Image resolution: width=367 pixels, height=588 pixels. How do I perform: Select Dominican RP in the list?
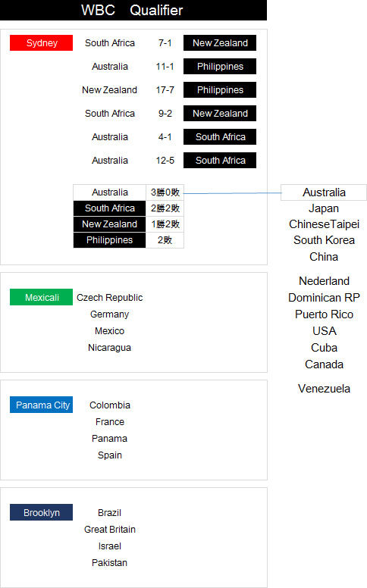pyautogui.click(x=324, y=297)
